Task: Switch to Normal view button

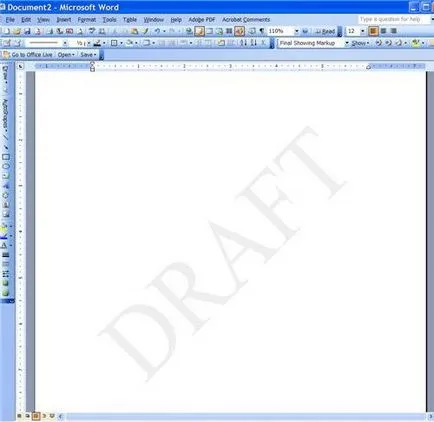Action: pos(20,416)
